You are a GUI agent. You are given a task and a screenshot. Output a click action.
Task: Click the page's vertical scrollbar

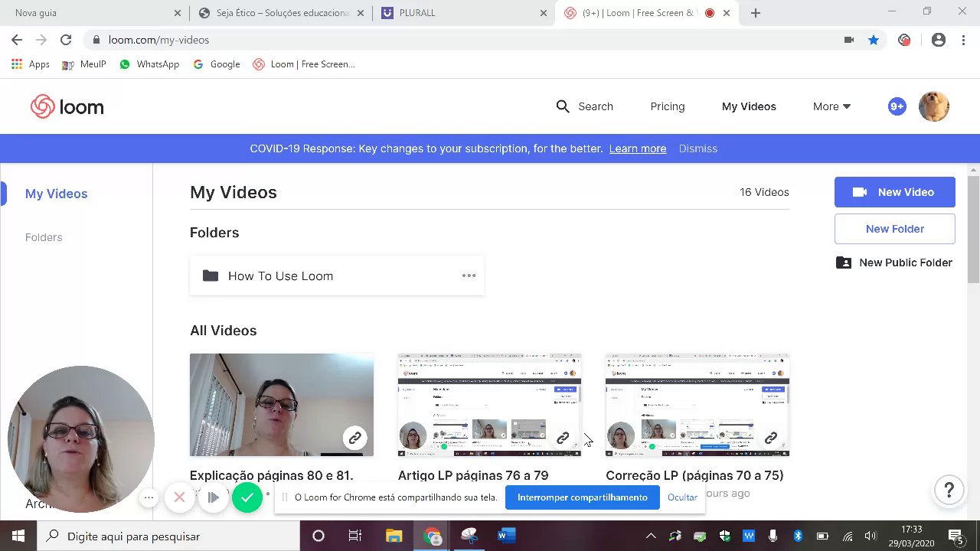coord(973,230)
